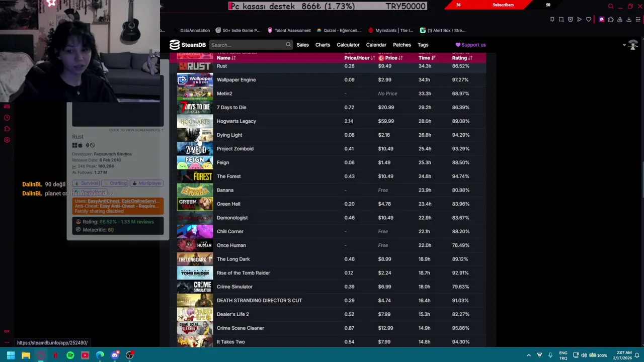This screenshot has width=644, height=362.
Task: Open DEATH STRANDING DIRECTOR'S CUT link
Action: point(259,301)
